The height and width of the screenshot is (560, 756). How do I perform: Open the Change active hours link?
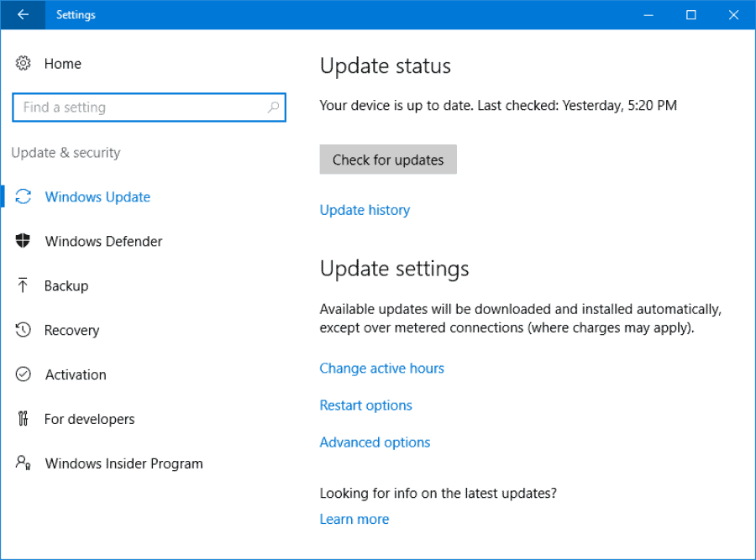pos(382,369)
